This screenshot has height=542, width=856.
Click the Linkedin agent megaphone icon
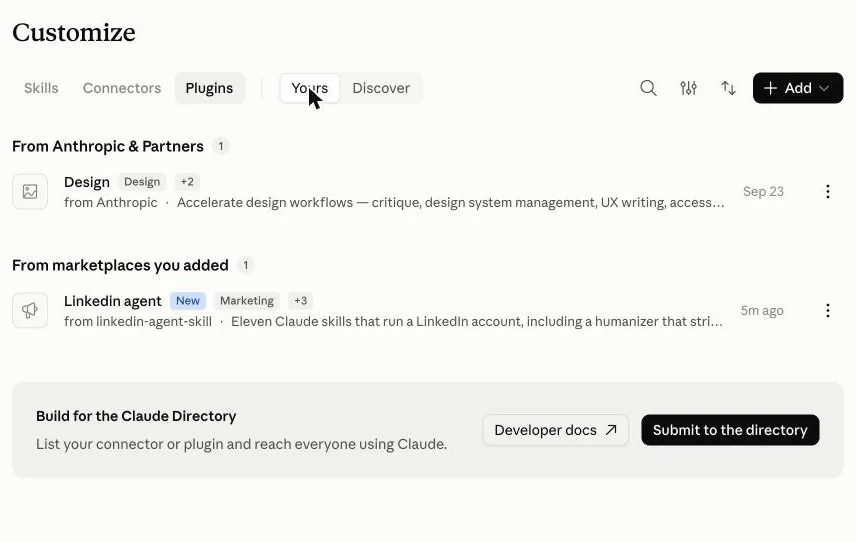point(30,311)
